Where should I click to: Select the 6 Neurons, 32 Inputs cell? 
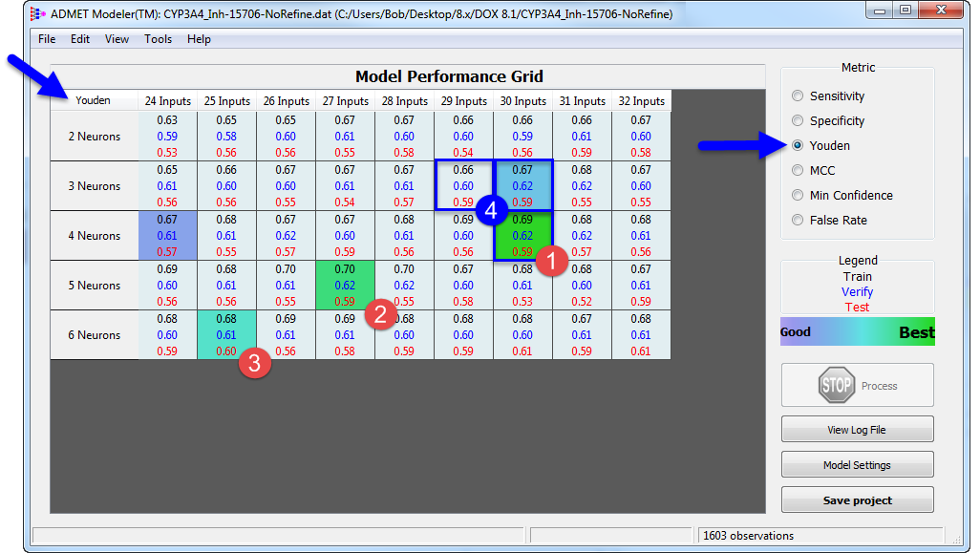pyautogui.click(x=641, y=335)
